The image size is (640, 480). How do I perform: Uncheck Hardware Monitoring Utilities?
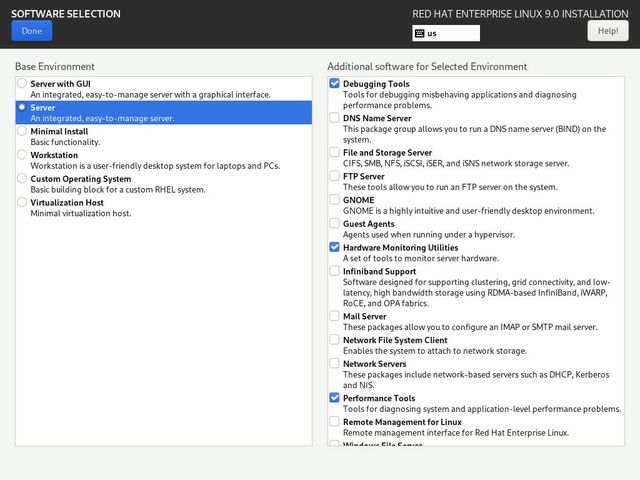click(334, 247)
